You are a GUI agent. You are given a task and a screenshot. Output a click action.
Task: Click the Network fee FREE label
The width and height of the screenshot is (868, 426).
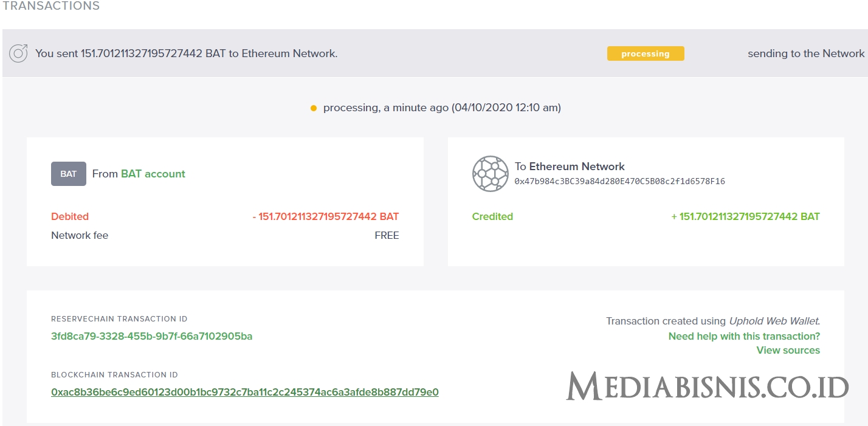387,235
